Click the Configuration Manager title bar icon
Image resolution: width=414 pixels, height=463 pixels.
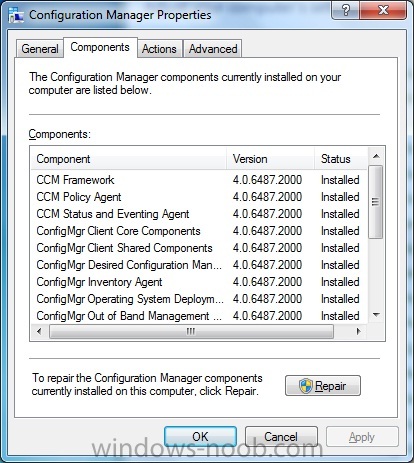coord(16,15)
